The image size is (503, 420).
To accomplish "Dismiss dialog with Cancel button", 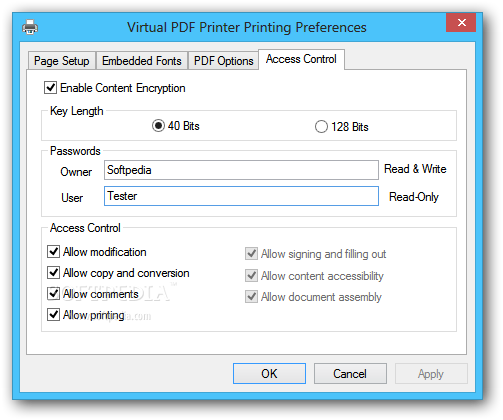I will click(x=350, y=374).
